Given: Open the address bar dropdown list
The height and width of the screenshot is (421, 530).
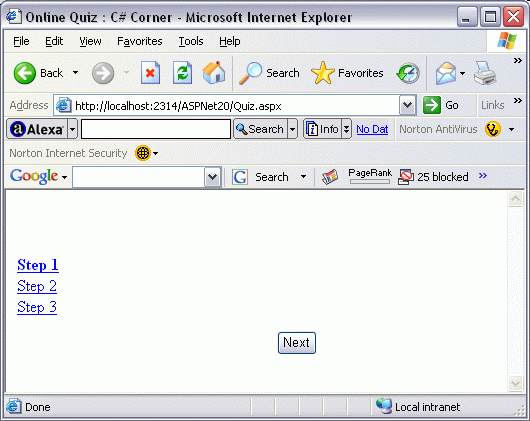Looking at the screenshot, I should [407, 105].
